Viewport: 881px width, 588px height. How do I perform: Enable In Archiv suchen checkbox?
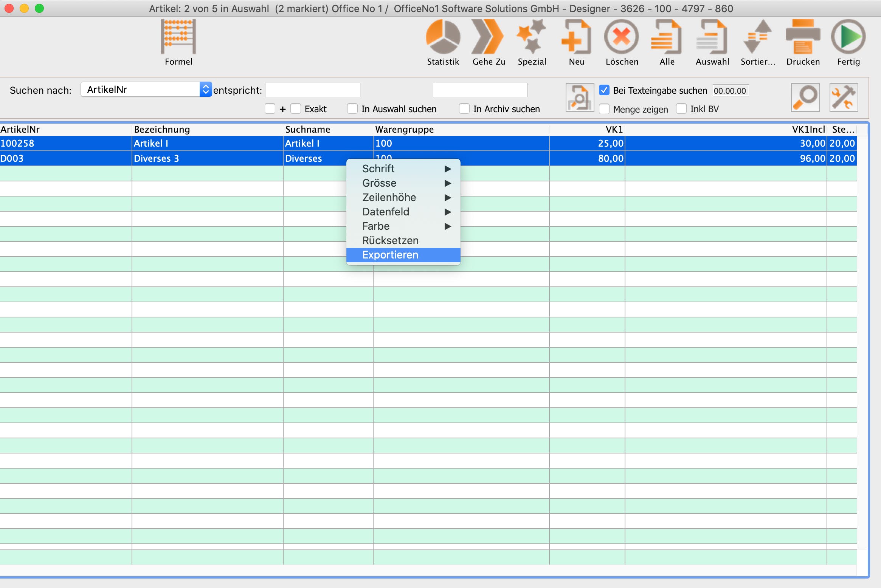coord(464,109)
